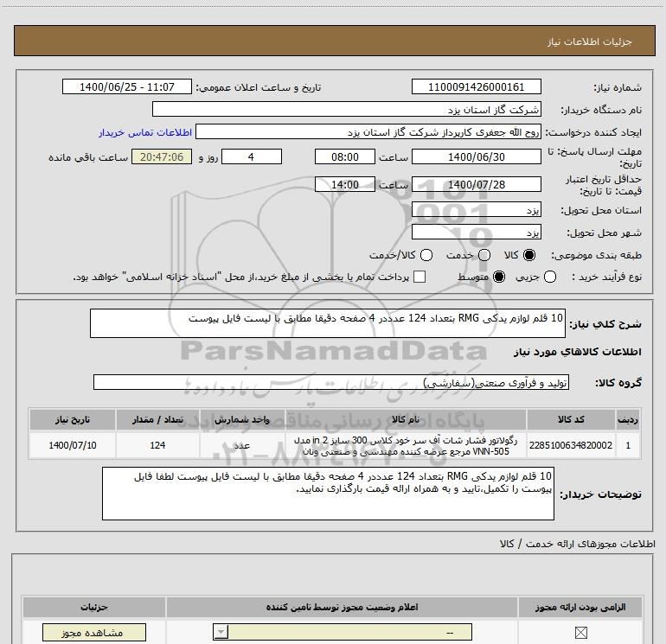Click the general need description text box

click(328, 323)
